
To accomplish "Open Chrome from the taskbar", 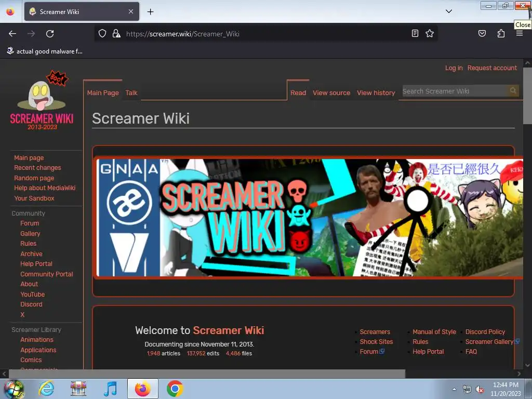I will (x=175, y=389).
